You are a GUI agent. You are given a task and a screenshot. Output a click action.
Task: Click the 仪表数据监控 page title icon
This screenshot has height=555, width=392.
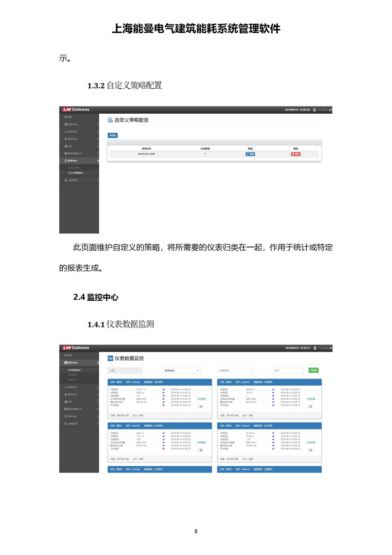(x=110, y=359)
